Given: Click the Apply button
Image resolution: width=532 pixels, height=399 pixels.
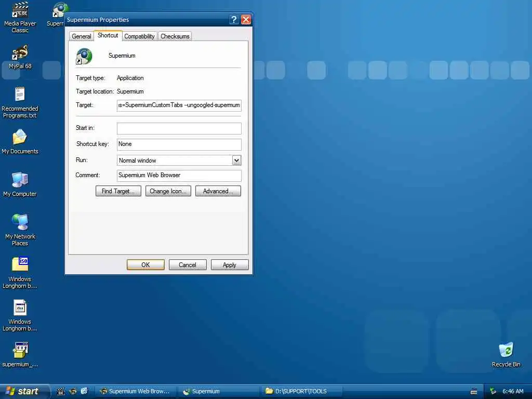Looking at the screenshot, I should click(230, 264).
